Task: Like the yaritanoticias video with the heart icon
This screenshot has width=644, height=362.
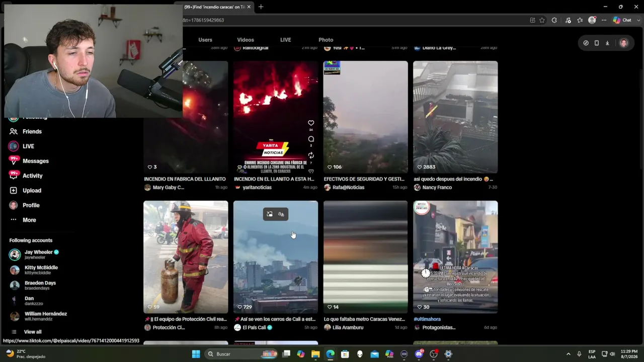Action: click(311, 123)
